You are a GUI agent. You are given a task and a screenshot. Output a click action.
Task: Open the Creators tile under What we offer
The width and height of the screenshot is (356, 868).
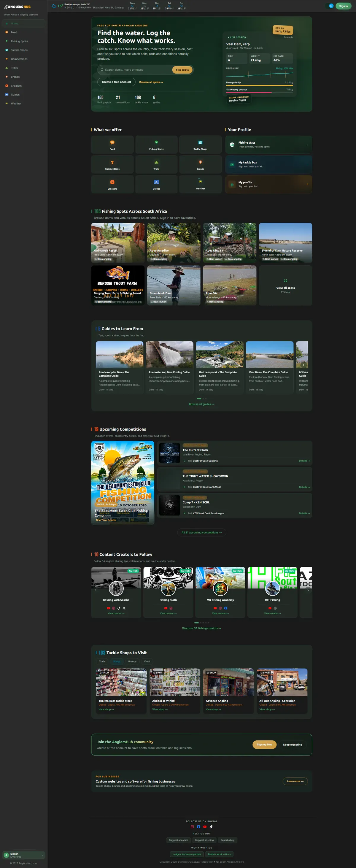[112, 184]
